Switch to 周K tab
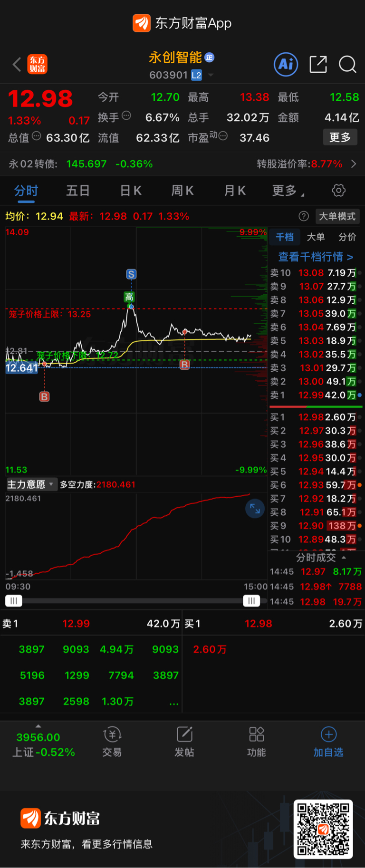The height and width of the screenshot is (868, 365). tap(182, 191)
